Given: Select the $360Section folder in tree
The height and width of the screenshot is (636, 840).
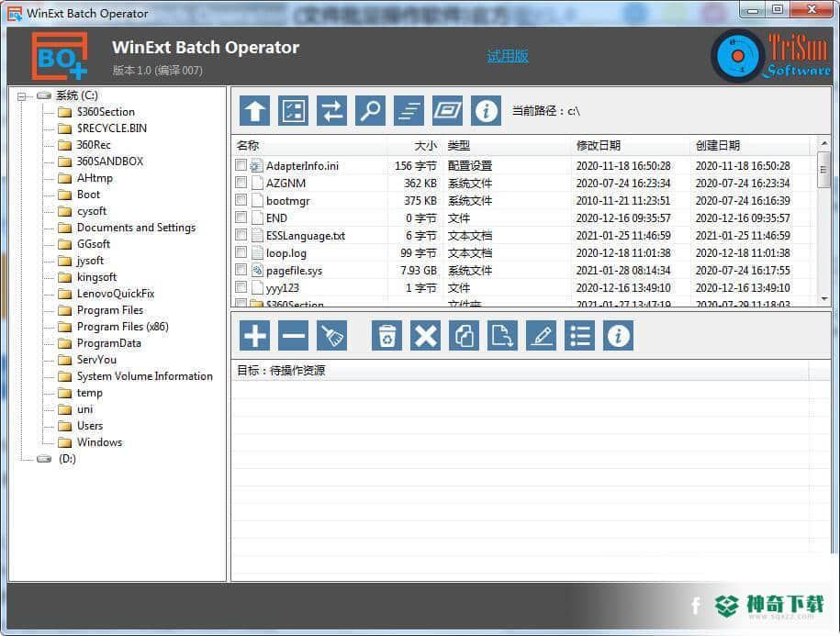Looking at the screenshot, I should [106, 112].
